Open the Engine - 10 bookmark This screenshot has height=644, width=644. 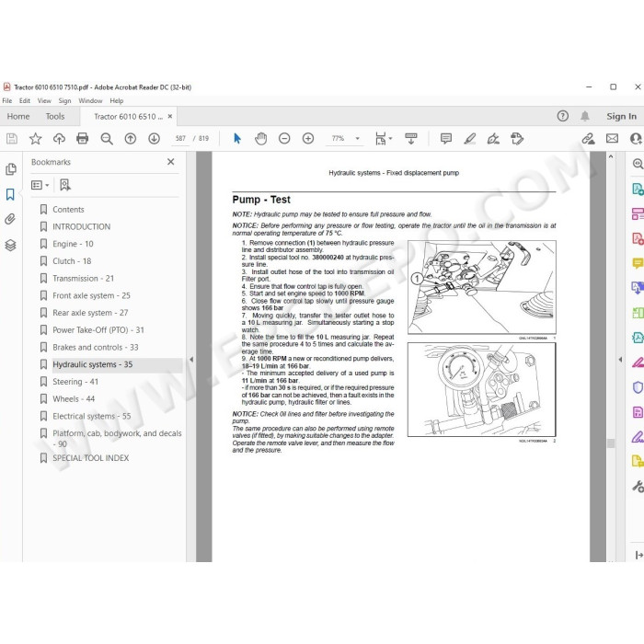73,244
